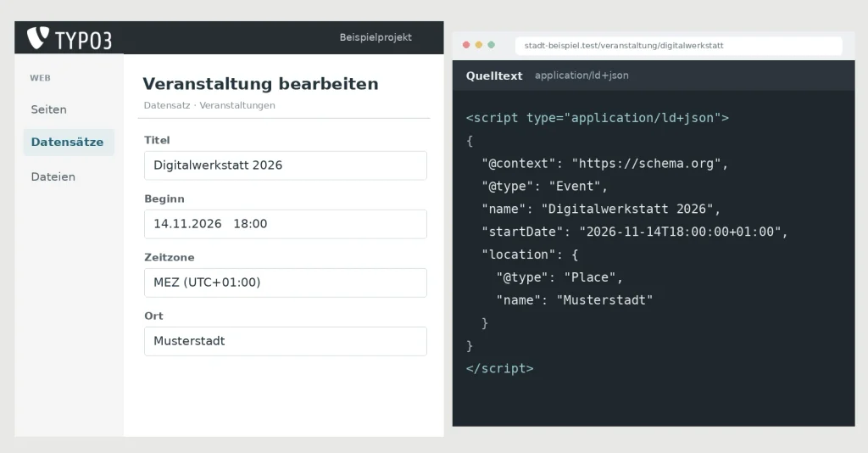Click the Ort input field
The width and height of the screenshot is (868, 453).
coord(286,341)
